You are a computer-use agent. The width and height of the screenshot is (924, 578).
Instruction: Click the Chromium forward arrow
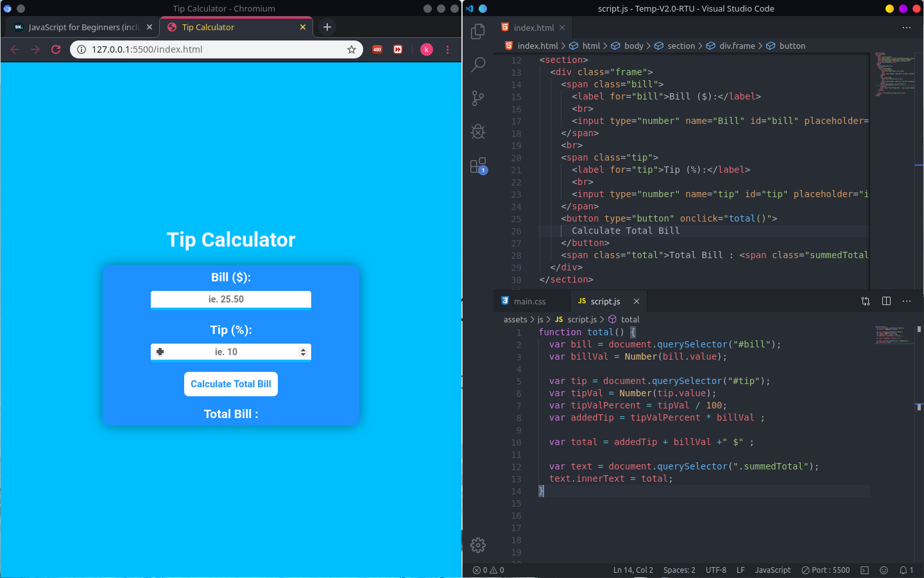[x=35, y=49]
